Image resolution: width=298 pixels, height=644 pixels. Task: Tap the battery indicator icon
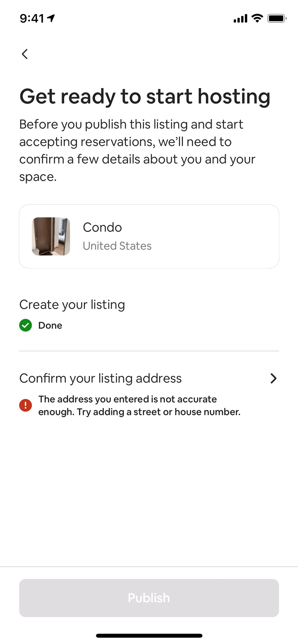(x=276, y=18)
